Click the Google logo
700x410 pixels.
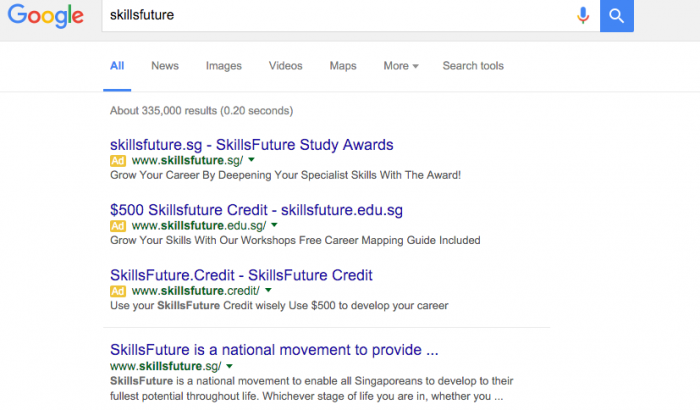[x=45, y=17]
